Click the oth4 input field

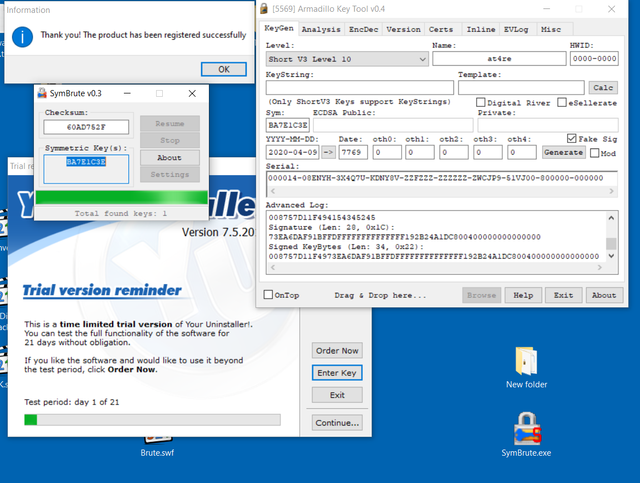pyautogui.click(x=522, y=152)
